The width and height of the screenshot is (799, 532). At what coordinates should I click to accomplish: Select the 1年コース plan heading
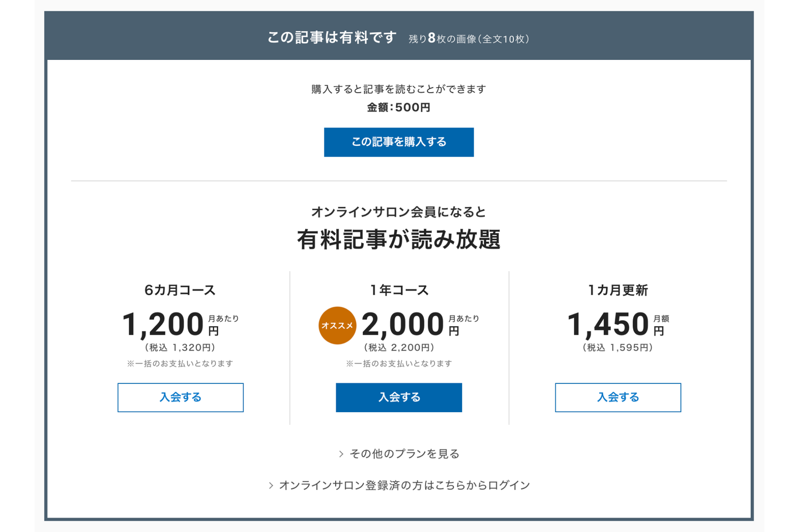[x=399, y=290]
